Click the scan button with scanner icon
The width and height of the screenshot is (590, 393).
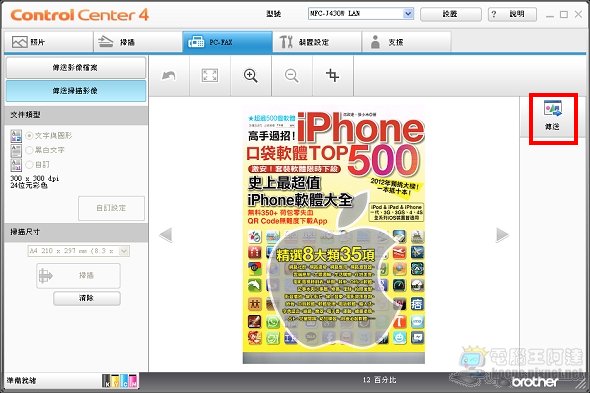[79, 276]
